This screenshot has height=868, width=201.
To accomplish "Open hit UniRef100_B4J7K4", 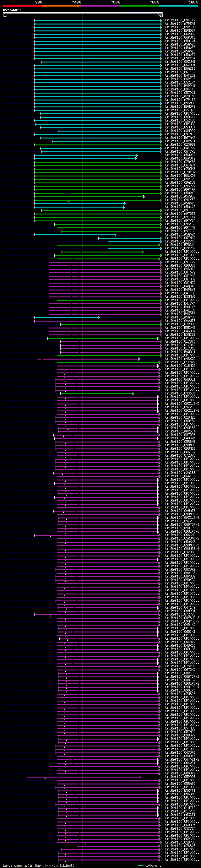I will (x=180, y=304).
